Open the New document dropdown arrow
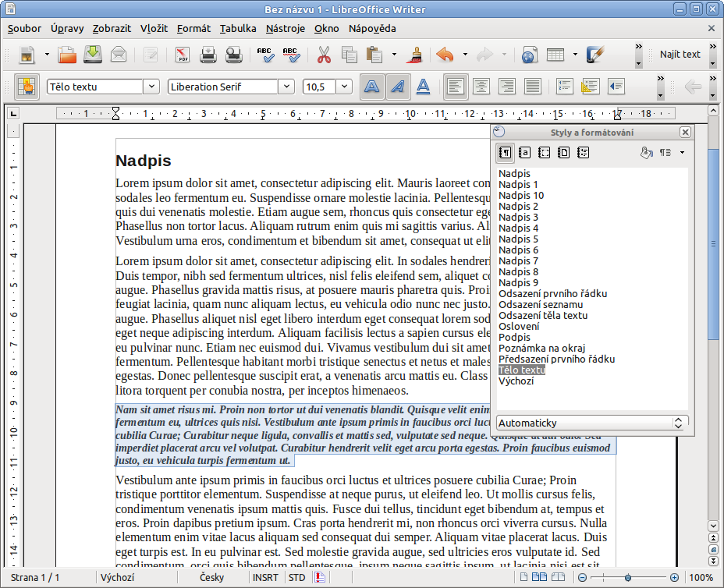 [x=47, y=55]
